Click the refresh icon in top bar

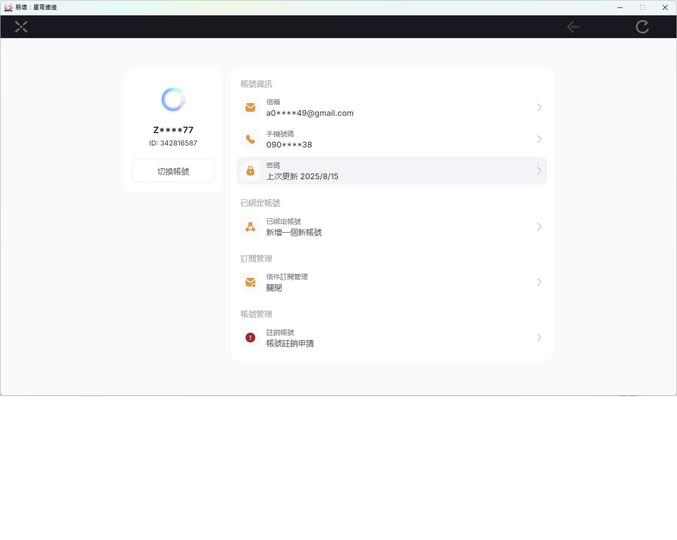(x=642, y=27)
